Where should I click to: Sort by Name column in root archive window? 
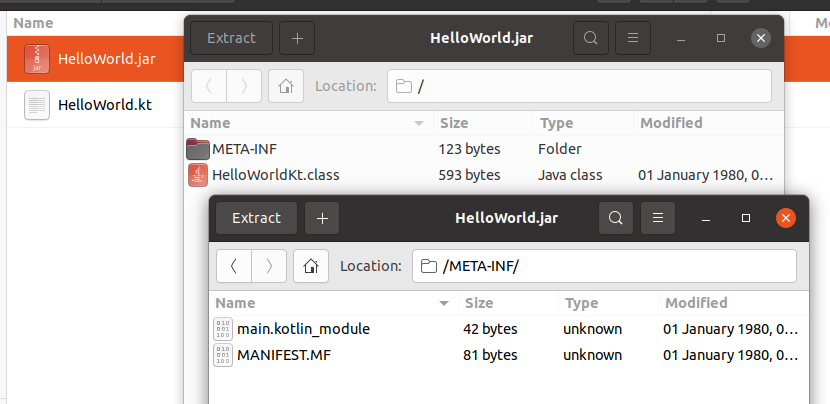coord(309,123)
